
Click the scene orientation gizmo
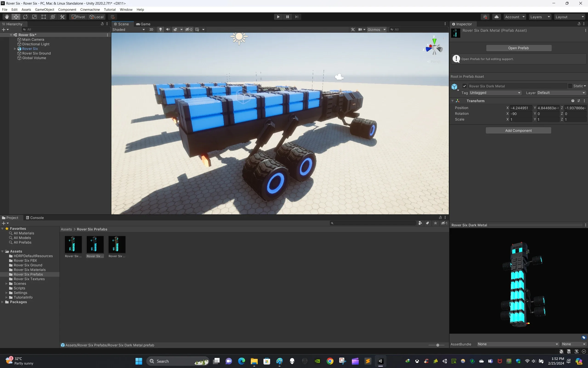point(434,48)
